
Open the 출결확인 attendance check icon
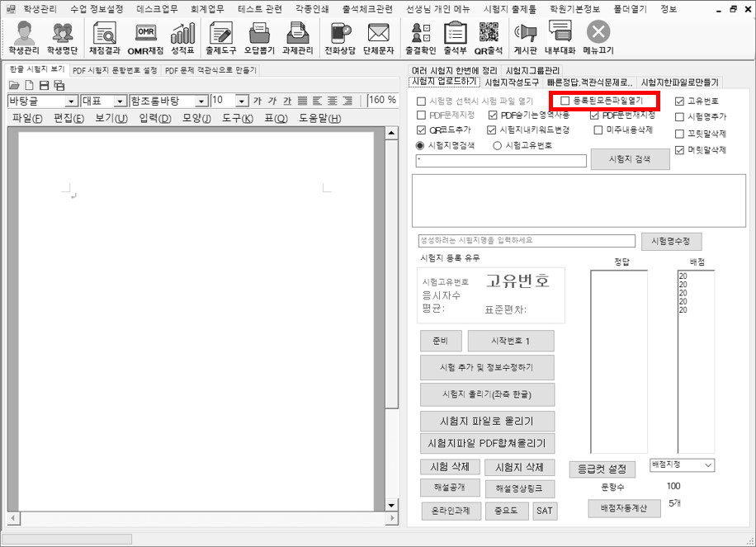[420, 38]
